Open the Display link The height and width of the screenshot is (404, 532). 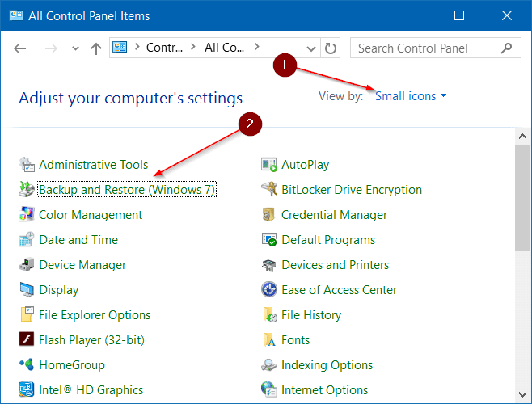click(x=59, y=290)
